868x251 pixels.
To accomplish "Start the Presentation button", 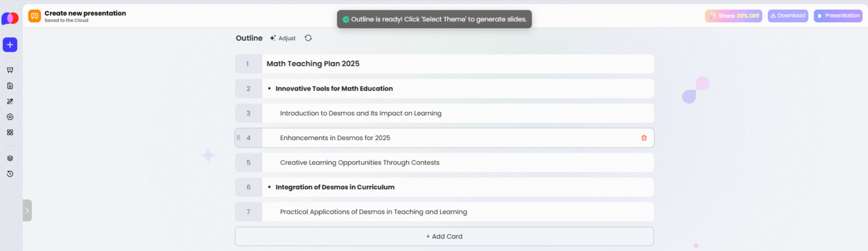I will (x=838, y=16).
